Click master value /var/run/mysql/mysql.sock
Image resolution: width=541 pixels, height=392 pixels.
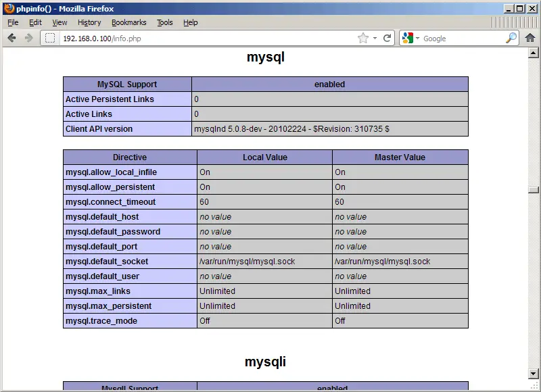tap(382, 261)
